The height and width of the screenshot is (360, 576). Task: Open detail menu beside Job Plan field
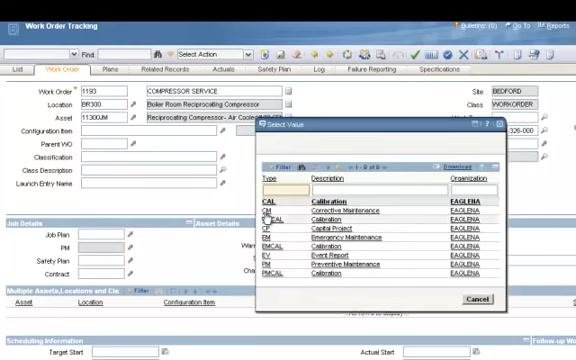[x=130, y=234]
